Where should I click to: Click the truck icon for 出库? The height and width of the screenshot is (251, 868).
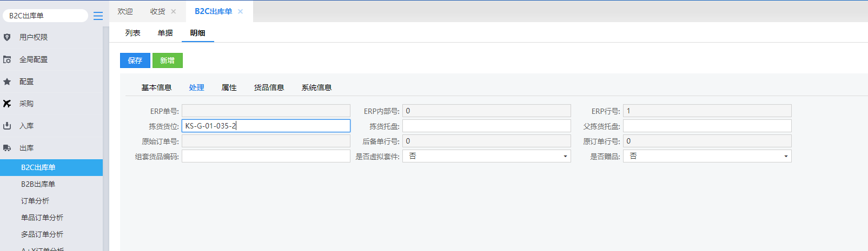pos(7,148)
